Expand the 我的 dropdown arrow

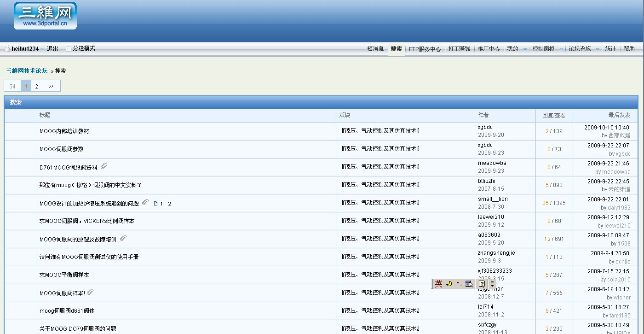point(525,49)
